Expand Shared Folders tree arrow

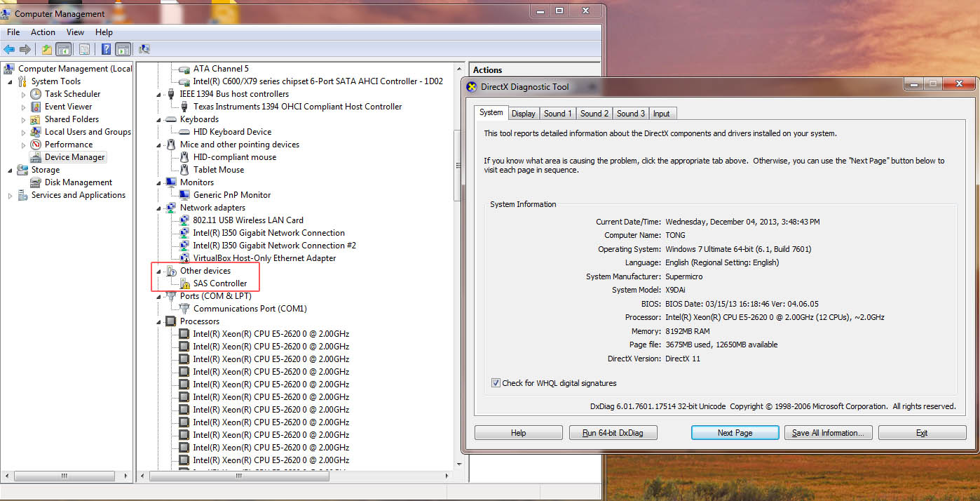[x=23, y=119]
